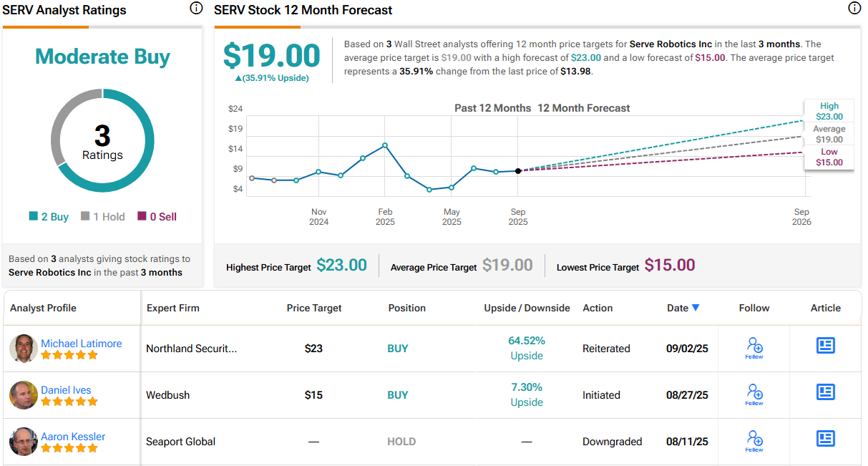Select the Position column header

(407, 308)
